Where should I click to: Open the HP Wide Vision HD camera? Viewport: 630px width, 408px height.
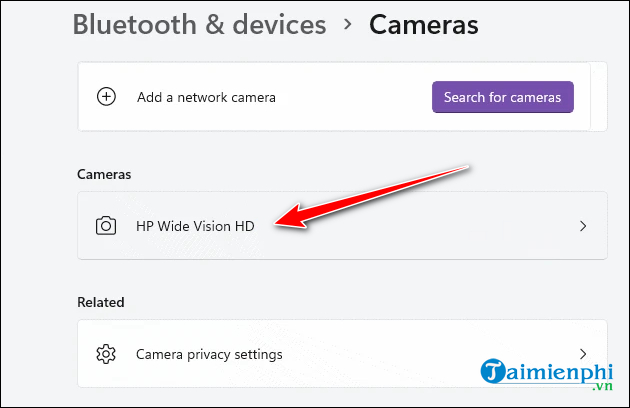click(342, 226)
